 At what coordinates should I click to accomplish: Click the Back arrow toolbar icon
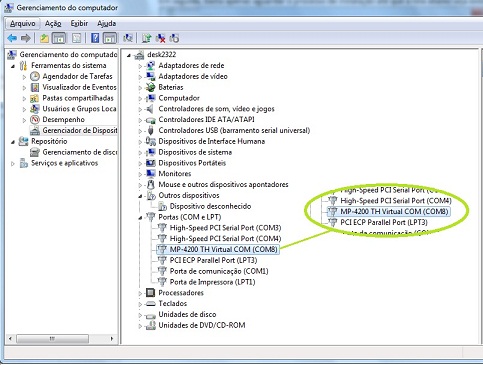[x=12, y=38]
